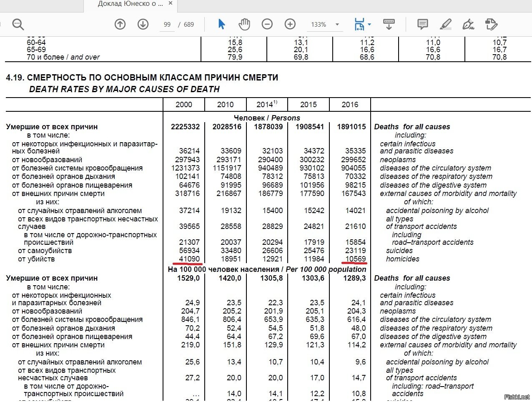Click the external causes value '318716'
This screenshot has height=402, width=532.
click(187, 193)
